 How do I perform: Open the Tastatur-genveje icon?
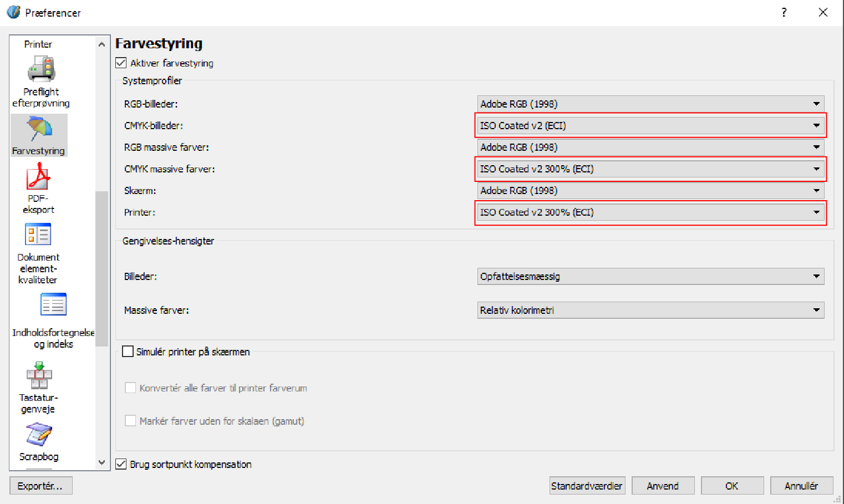(x=39, y=376)
